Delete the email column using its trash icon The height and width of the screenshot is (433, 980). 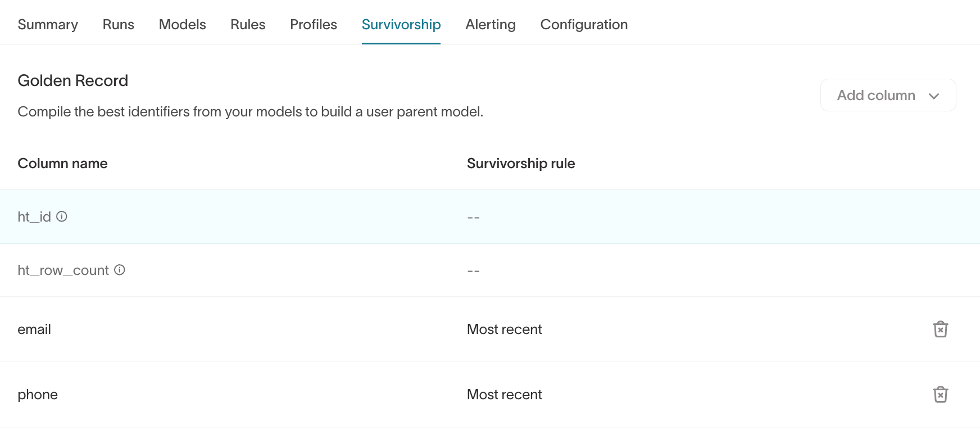pos(941,330)
